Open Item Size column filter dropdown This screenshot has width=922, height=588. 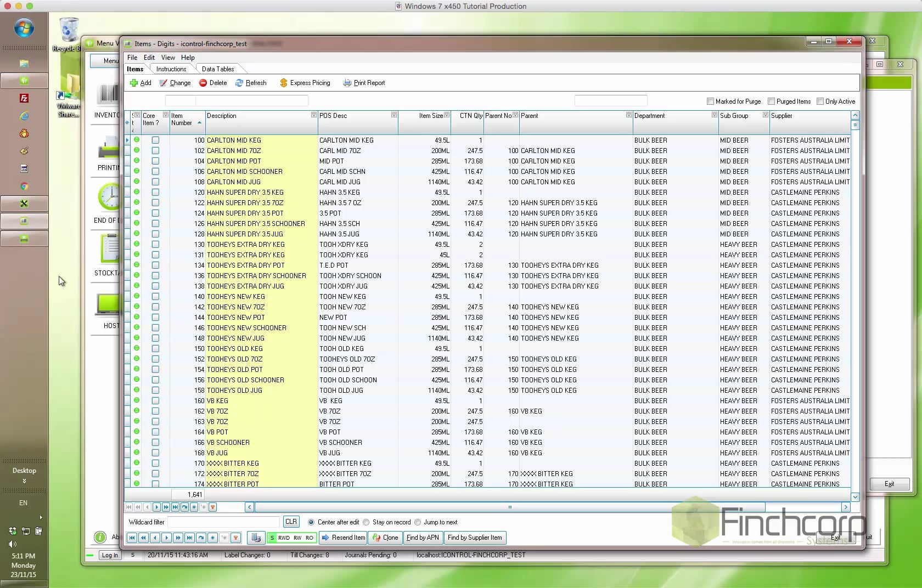(x=447, y=115)
